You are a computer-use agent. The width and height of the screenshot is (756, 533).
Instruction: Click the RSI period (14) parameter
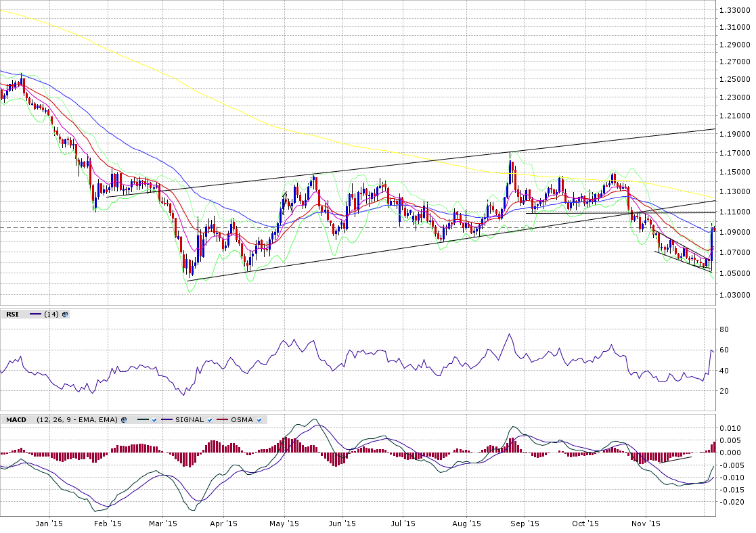tap(52, 314)
